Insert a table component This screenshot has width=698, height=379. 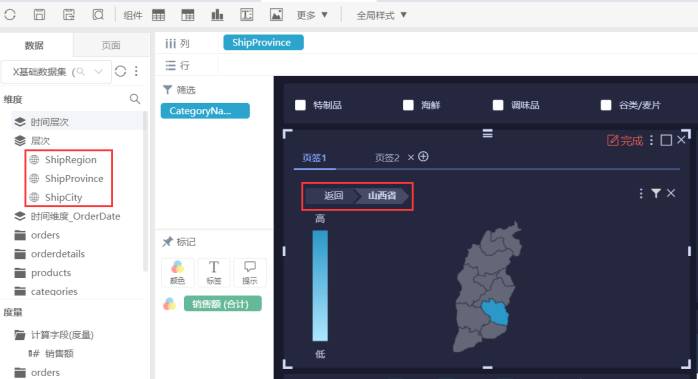[158, 15]
